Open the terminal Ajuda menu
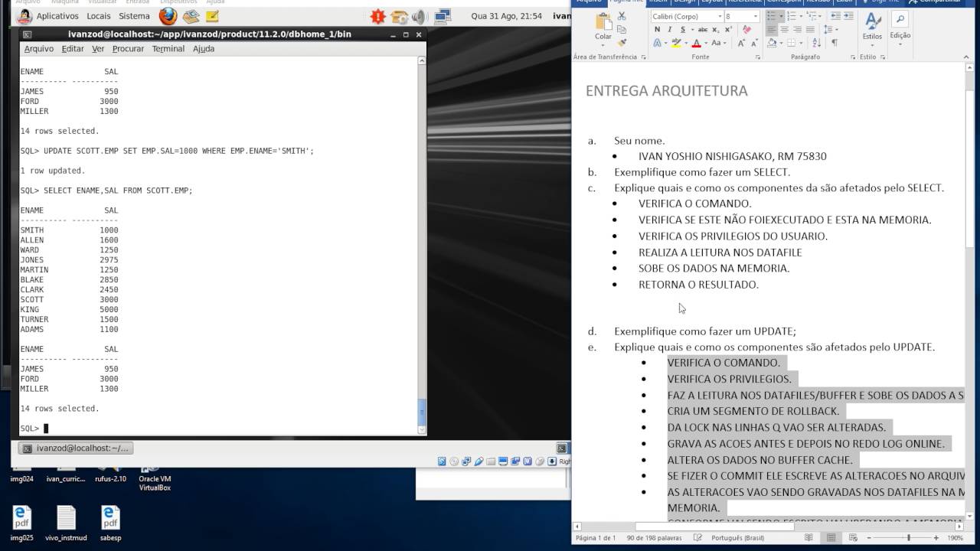This screenshot has width=980, height=551. coord(204,49)
